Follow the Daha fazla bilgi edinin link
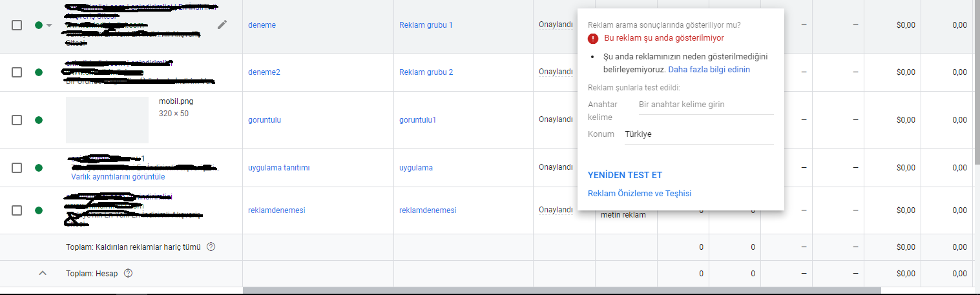 click(709, 69)
